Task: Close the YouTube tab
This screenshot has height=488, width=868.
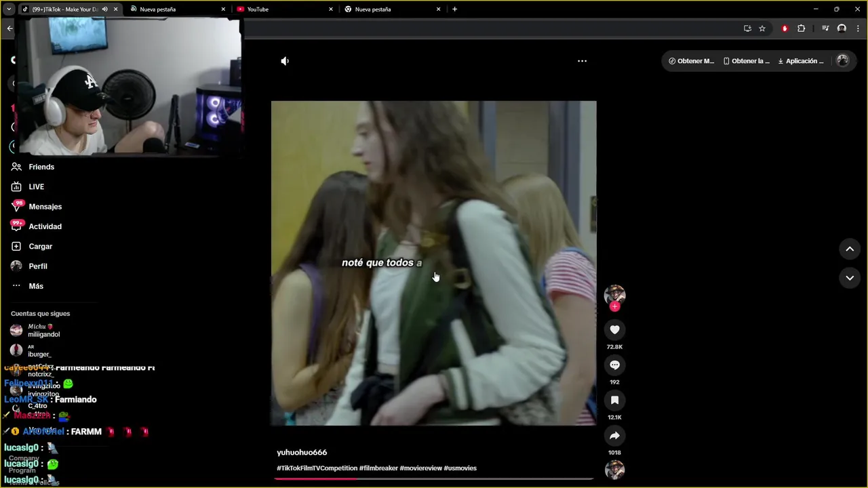Action: [x=331, y=9]
